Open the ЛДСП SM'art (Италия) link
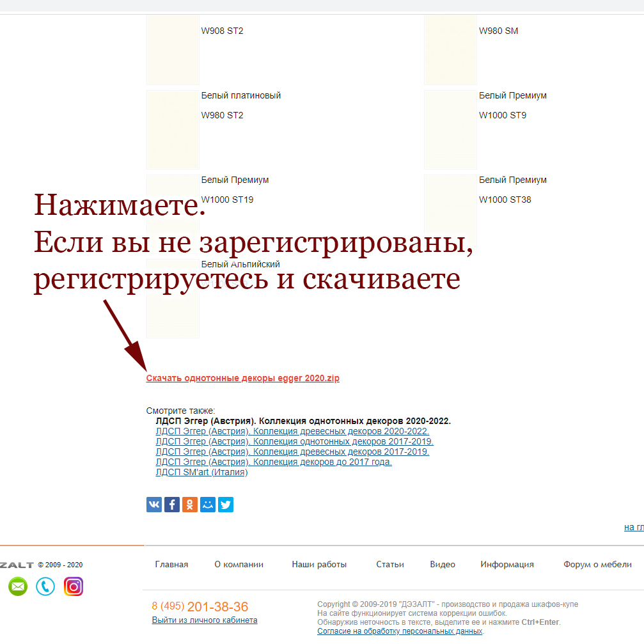This screenshot has height=644, width=644. [201, 473]
